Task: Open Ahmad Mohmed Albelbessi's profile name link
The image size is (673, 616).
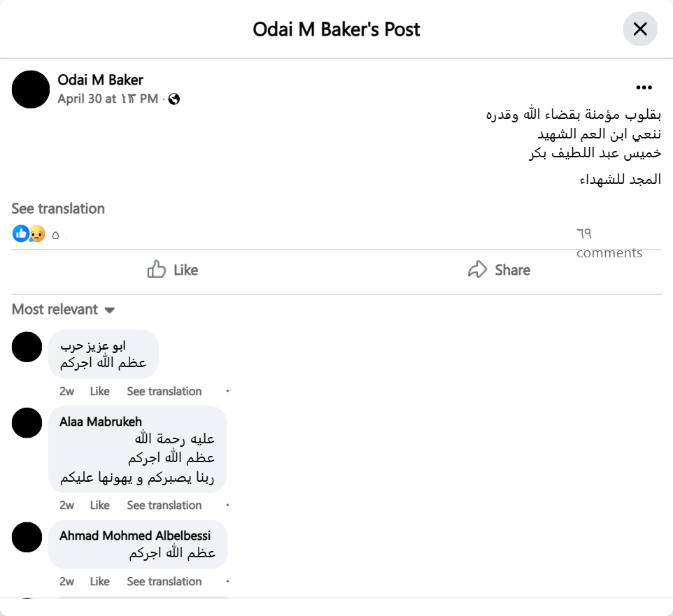Action: point(135,536)
